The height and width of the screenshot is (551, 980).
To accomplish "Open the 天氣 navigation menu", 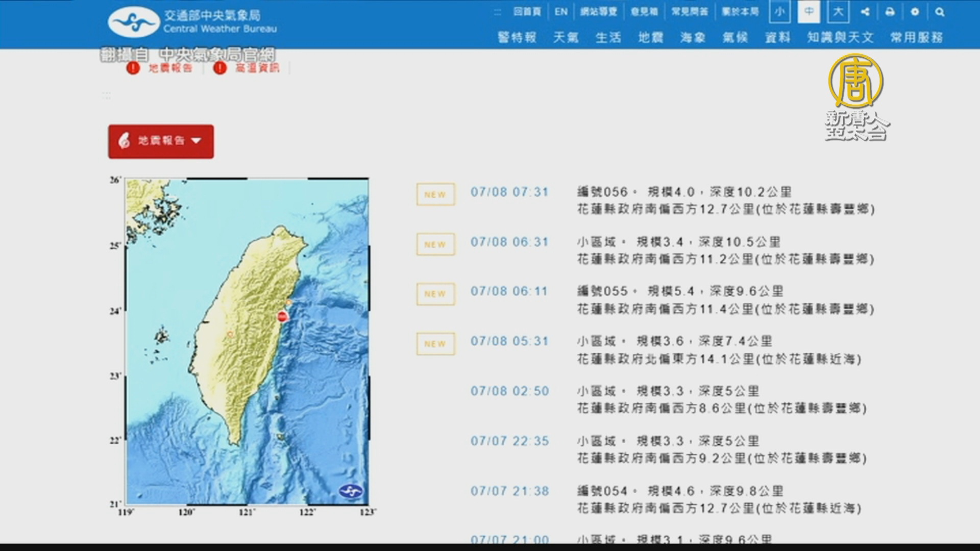I will click(x=566, y=37).
